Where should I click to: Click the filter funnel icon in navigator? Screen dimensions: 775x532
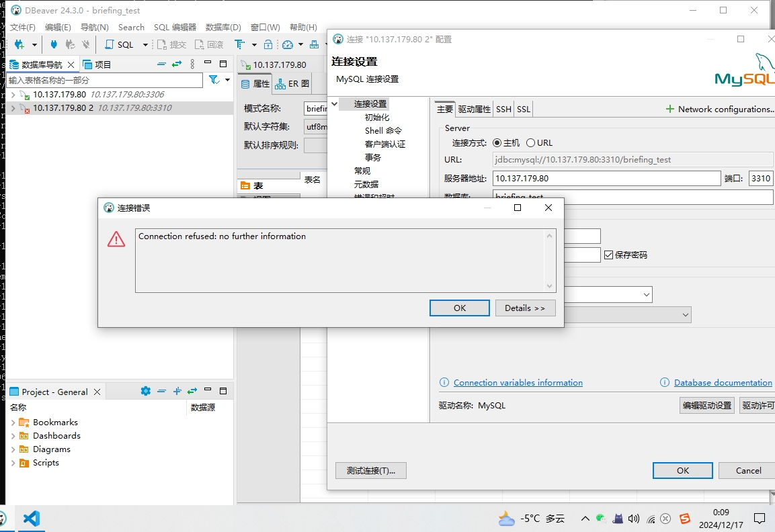(x=214, y=80)
